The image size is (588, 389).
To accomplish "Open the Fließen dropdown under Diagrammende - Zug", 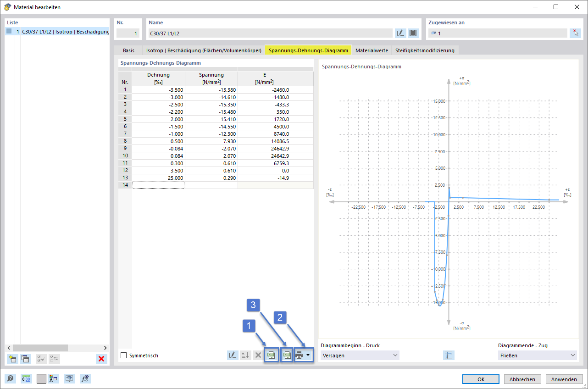I will [537, 355].
